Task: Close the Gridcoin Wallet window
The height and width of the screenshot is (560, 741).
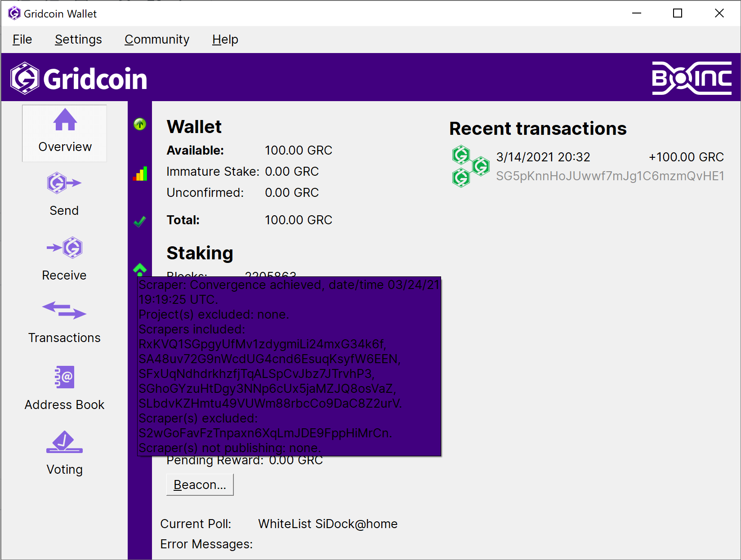Action: [x=719, y=13]
